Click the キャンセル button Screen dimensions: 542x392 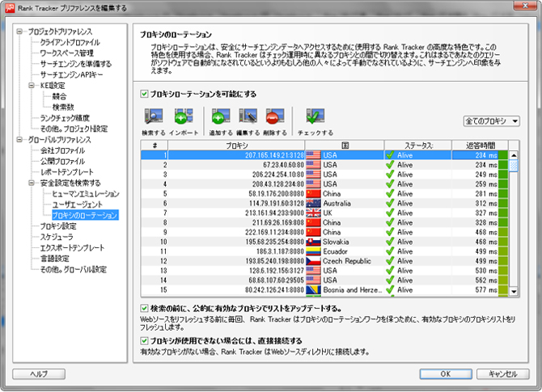click(x=502, y=373)
